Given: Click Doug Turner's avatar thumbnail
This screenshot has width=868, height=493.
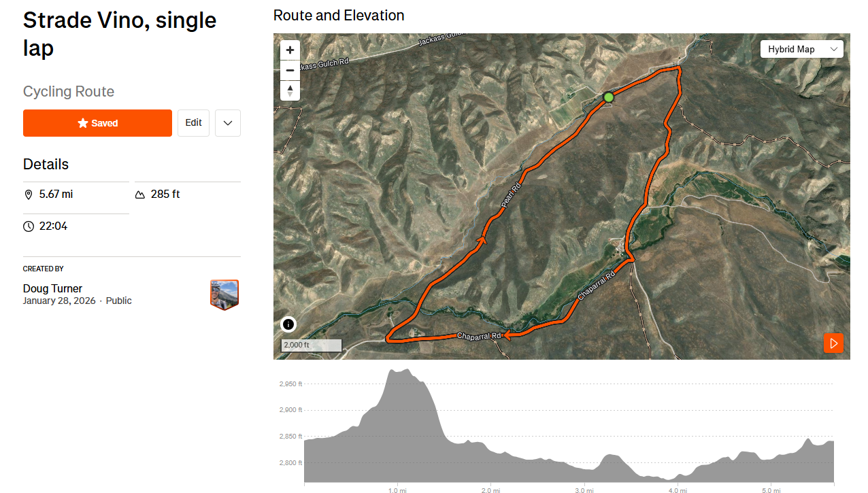Looking at the screenshot, I should (224, 294).
